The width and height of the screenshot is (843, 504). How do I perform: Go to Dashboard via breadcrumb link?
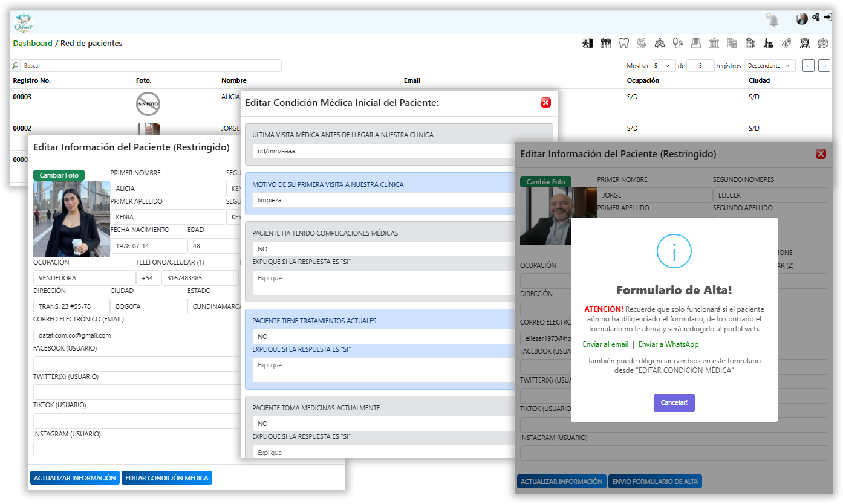coord(33,44)
